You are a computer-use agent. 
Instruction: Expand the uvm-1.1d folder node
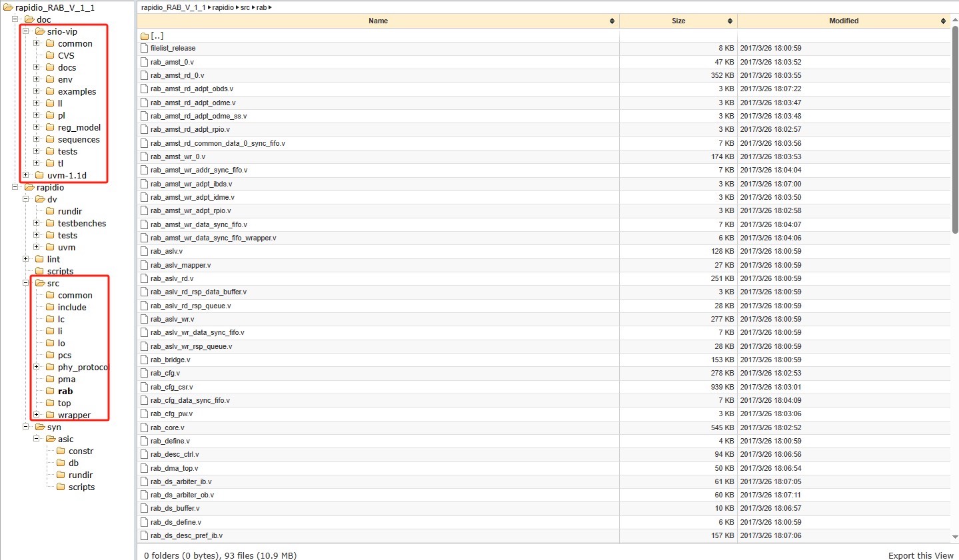point(26,175)
